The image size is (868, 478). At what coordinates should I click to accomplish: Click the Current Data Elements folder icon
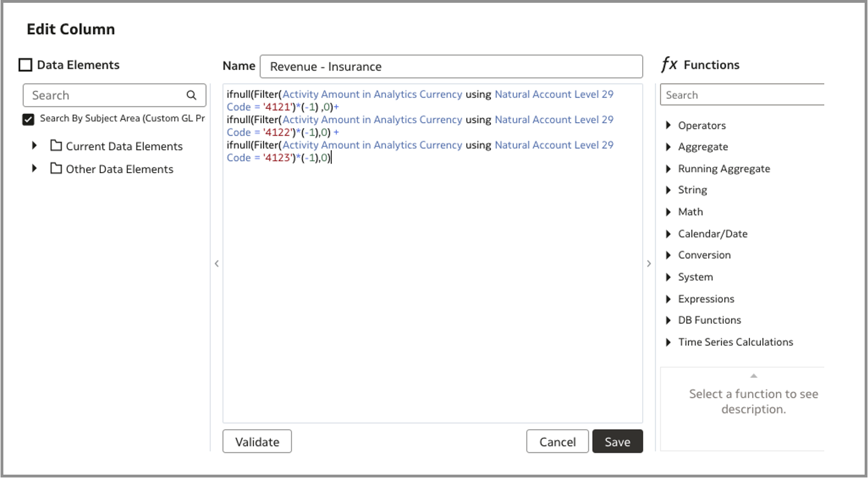point(56,146)
